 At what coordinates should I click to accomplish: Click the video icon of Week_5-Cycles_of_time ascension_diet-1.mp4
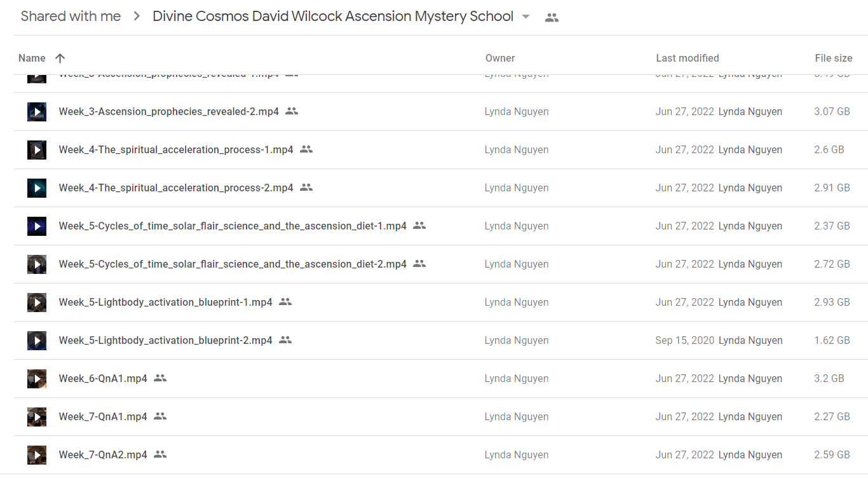click(x=37, y=226)
